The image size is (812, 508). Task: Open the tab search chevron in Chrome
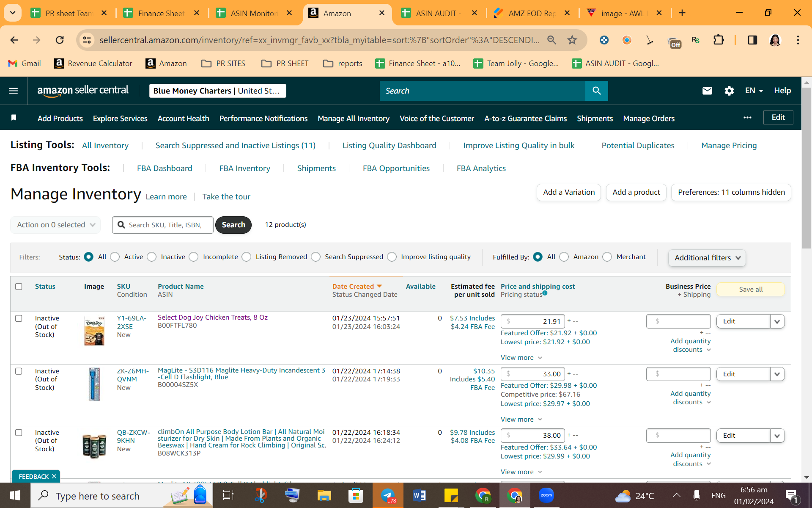[x=13, y=13]
